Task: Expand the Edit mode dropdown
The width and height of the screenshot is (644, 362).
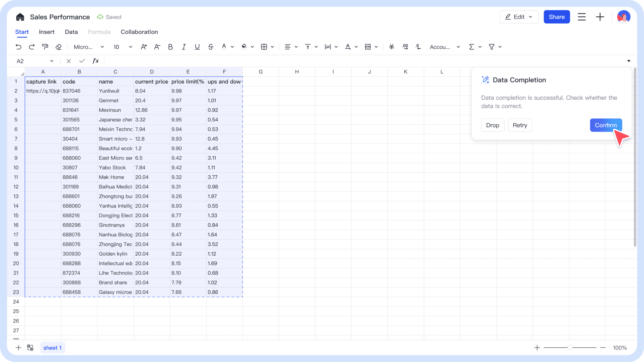Action: [519, 17]
